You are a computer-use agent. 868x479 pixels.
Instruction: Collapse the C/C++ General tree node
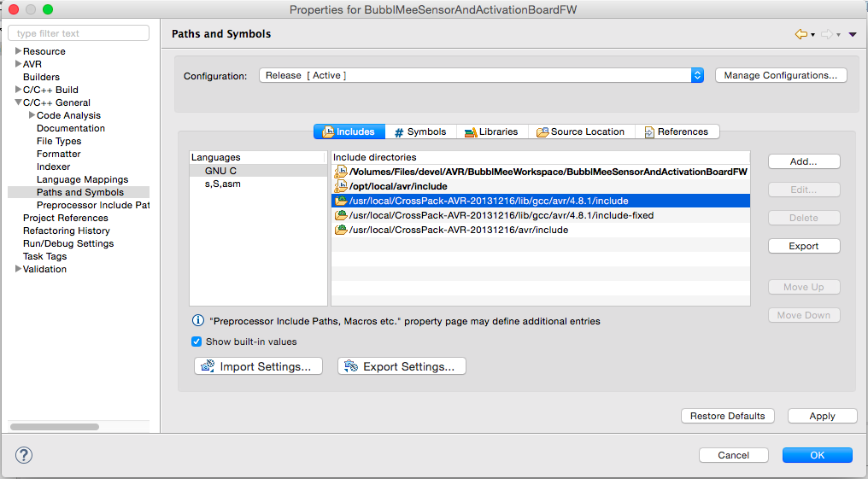tap(18, 102)
